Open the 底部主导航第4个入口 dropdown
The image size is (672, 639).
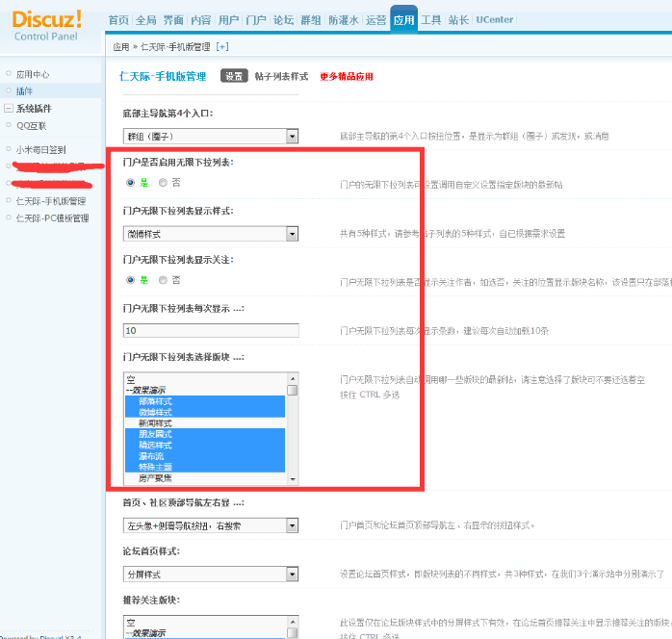[x=211, y=137]
